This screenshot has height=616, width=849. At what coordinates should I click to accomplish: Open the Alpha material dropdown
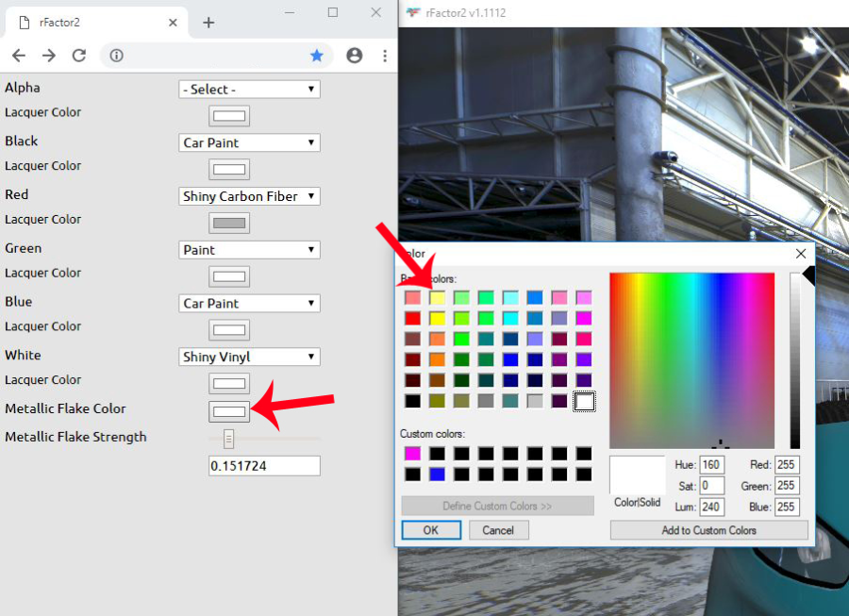249,90
